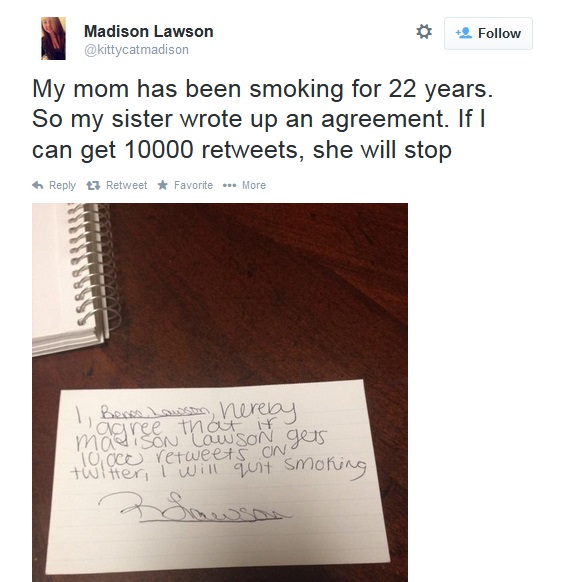Open the attached handwritten note photo
The height and width of the screenshot is (582, 569).
[220, 392]
